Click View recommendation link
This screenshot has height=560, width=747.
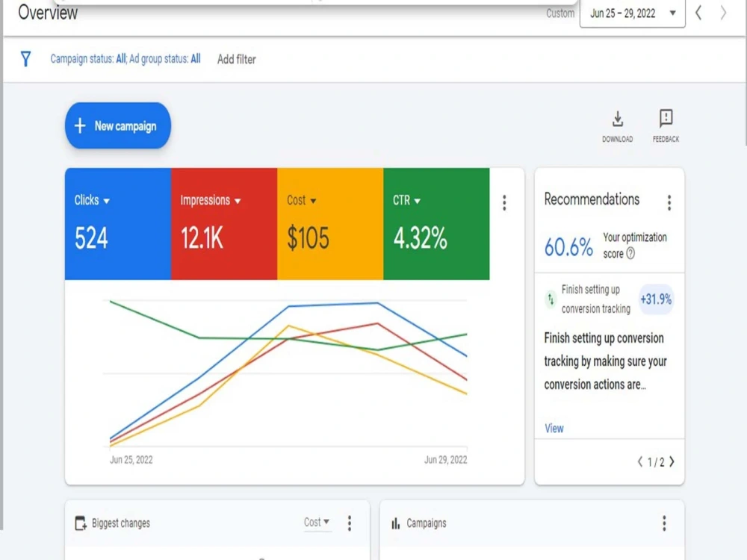tap(554, 429)
